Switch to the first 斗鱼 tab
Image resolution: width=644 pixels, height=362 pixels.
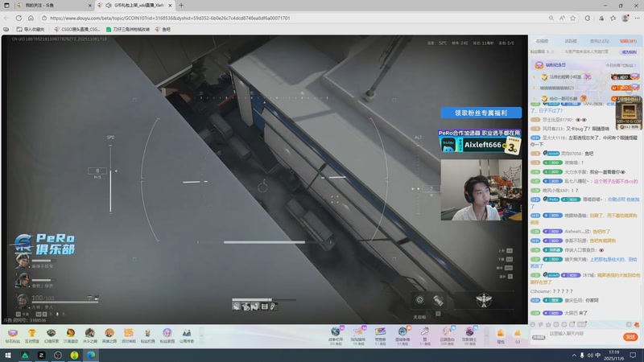click(x=54, y=6)
